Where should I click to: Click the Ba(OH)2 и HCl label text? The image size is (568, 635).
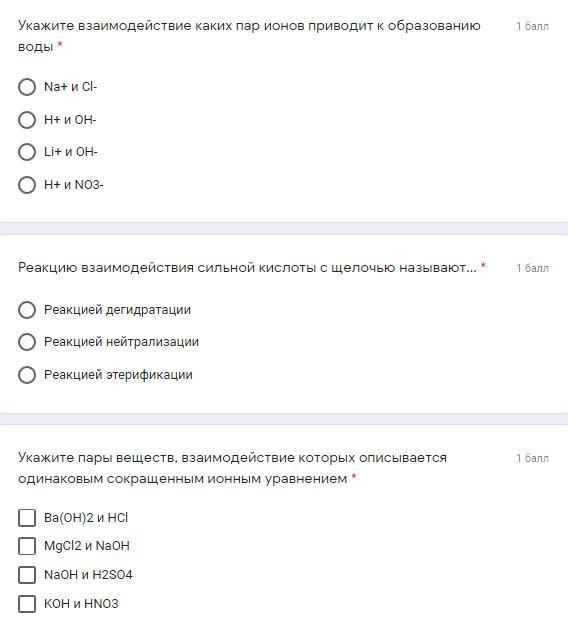pos(86,518)
